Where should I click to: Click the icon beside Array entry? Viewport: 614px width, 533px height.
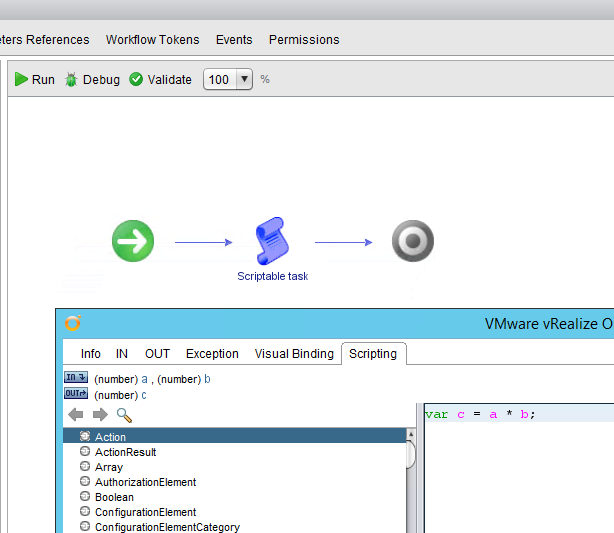click(85, 466)
